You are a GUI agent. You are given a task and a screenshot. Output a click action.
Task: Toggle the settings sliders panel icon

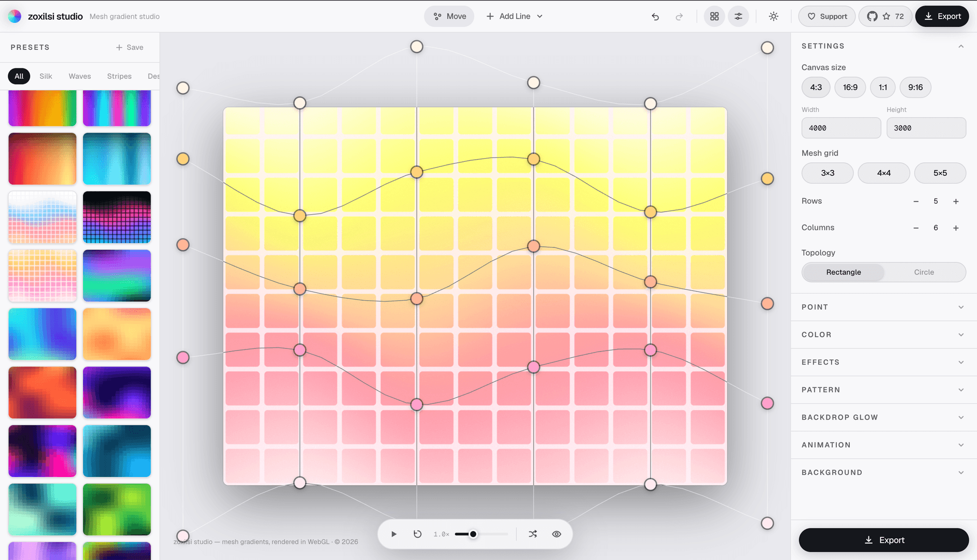pos(738,17)
